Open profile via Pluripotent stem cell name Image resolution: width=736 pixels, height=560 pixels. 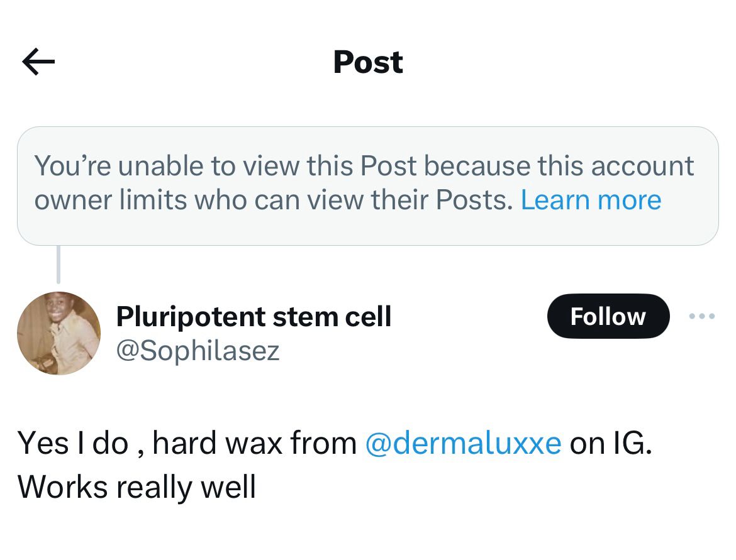pyautogui.click(x=254, y=317)
